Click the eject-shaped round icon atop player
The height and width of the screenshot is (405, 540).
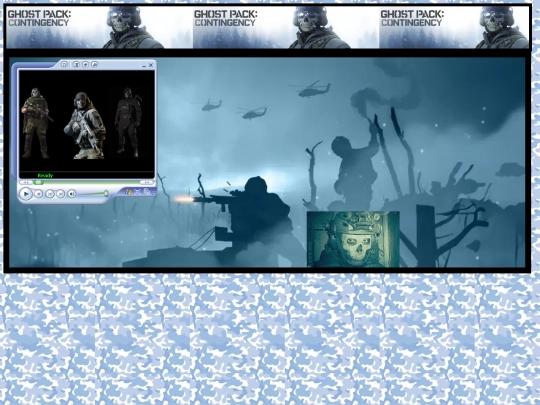click(x=95, y=64)
